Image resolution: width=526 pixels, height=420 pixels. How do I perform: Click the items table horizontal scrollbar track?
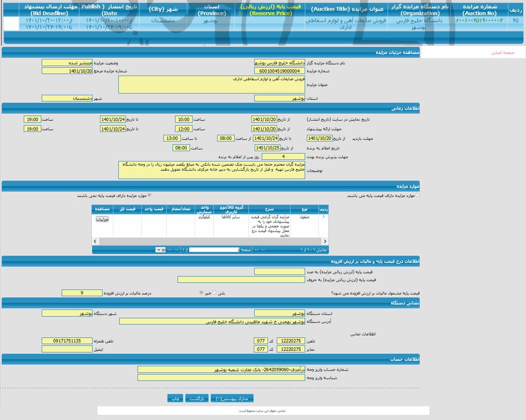(x=210, y=241)
